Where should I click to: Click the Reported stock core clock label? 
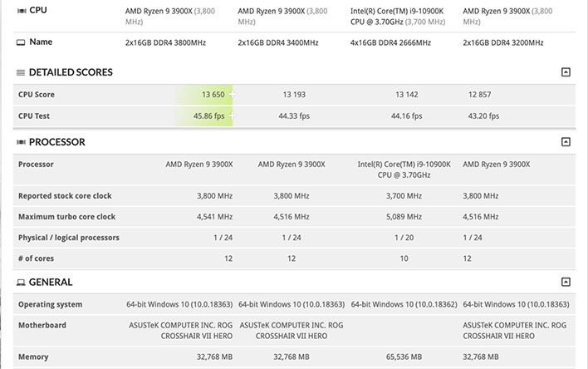[x=65, y=196]
